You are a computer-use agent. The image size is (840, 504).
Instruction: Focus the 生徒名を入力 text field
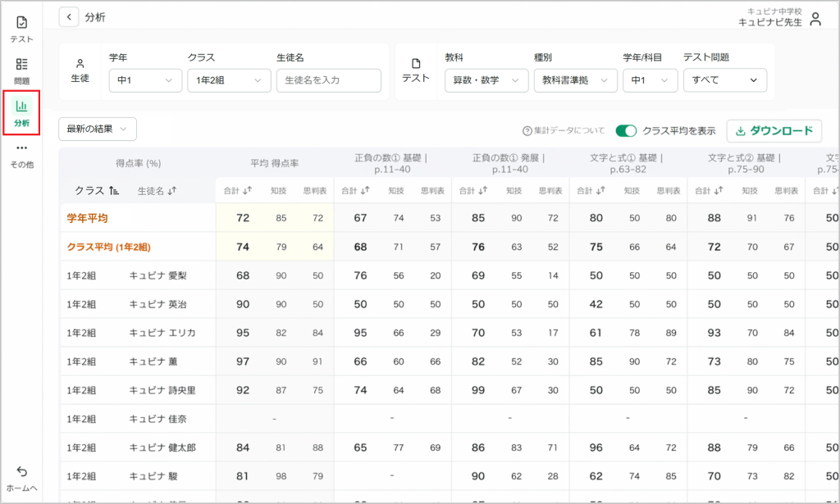(328, 80)
